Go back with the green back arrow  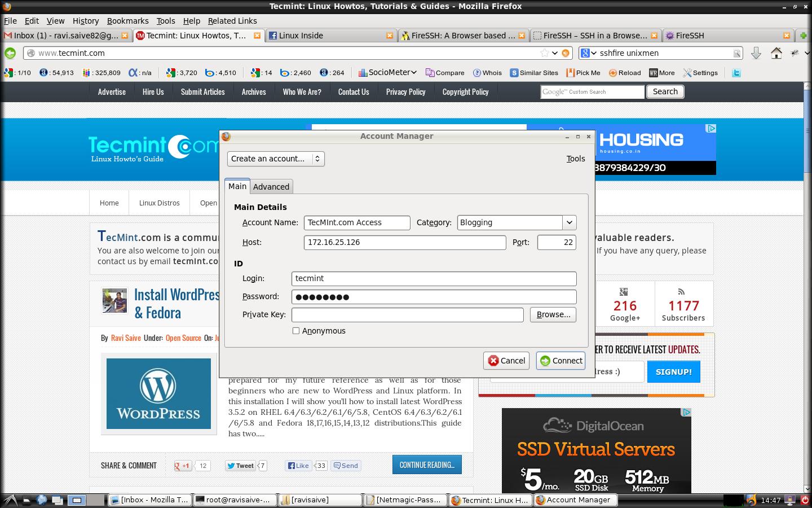tap(10, 53)
